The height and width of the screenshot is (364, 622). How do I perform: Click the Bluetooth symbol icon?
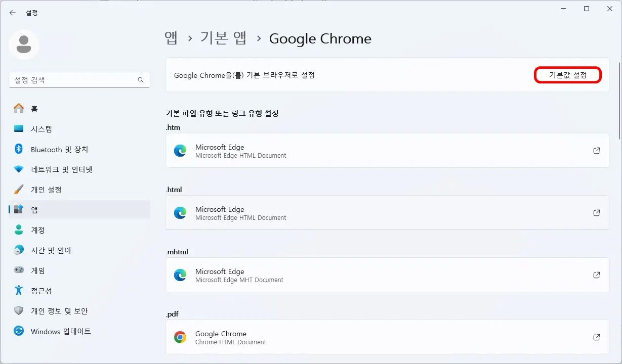19,149
